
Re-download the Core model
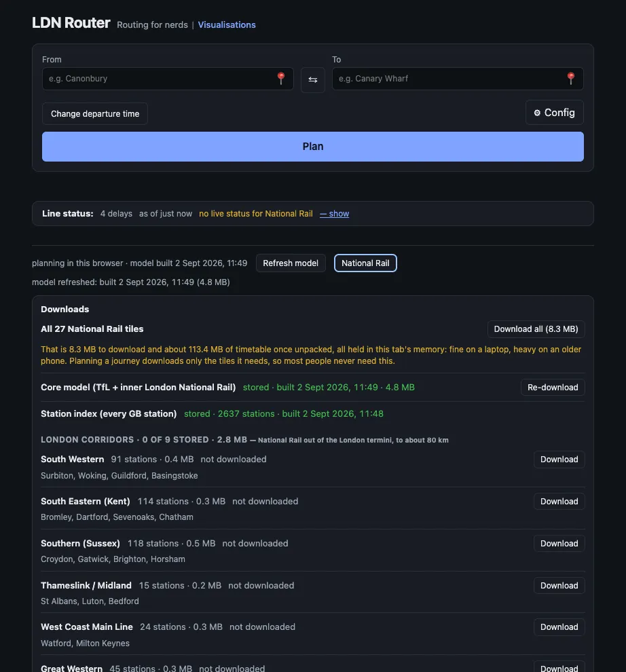(553, 388)
